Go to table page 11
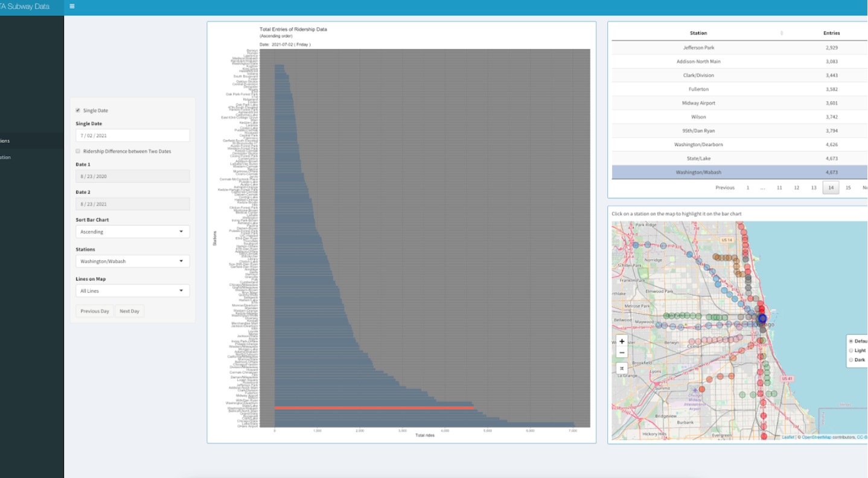 click(x=779, y=188)
